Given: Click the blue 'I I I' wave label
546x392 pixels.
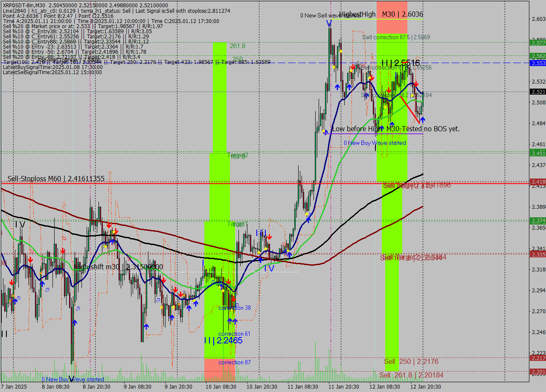Looking at the screenshot, I should [x=261, y=233].
